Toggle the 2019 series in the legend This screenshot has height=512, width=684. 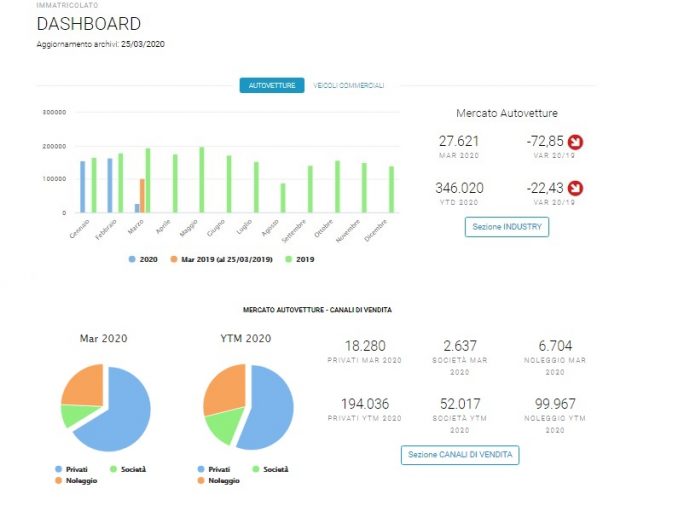(x=300, y=259)
